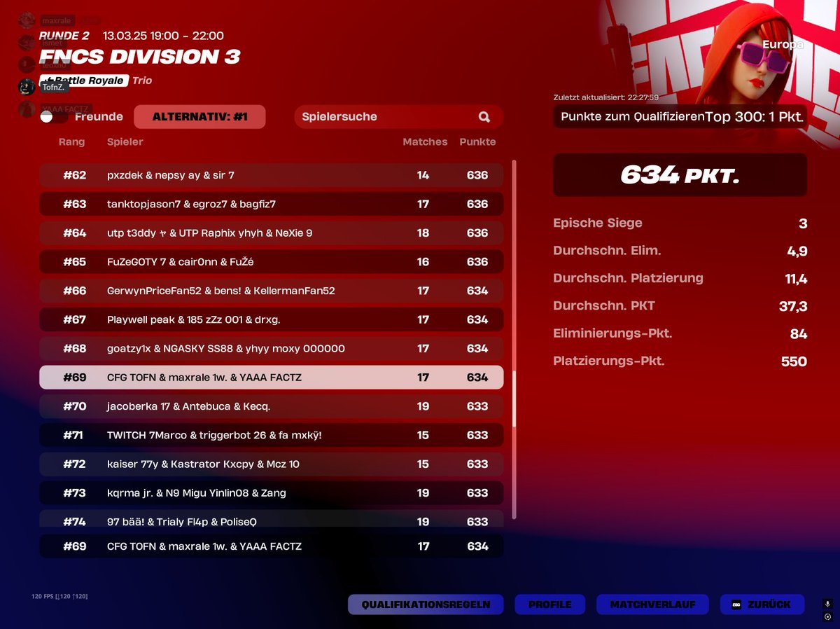Open the PROFILE button
The width and height of the screenshot is (840, 629).
coord(550,604)
